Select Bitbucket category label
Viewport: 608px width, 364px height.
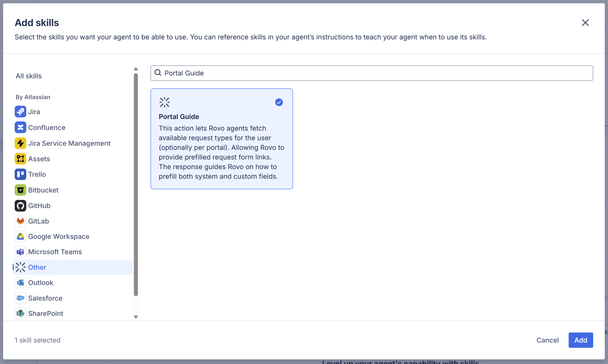pyautogui.click(x=43, y=190)
